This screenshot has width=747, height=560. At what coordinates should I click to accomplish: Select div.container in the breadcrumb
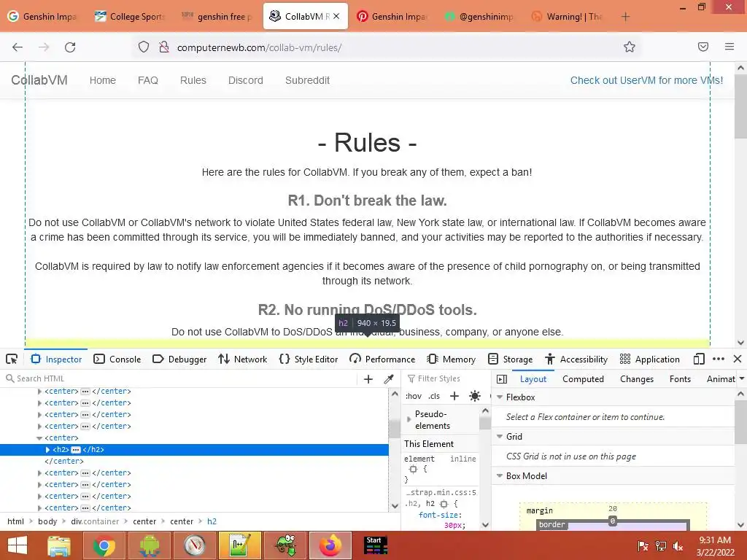click(x=95, y=521)
